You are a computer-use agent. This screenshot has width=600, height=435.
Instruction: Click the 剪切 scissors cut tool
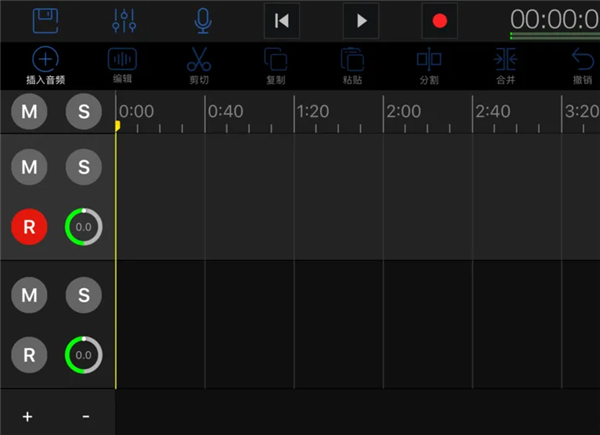pyautogui.click(x=200, y=64)
